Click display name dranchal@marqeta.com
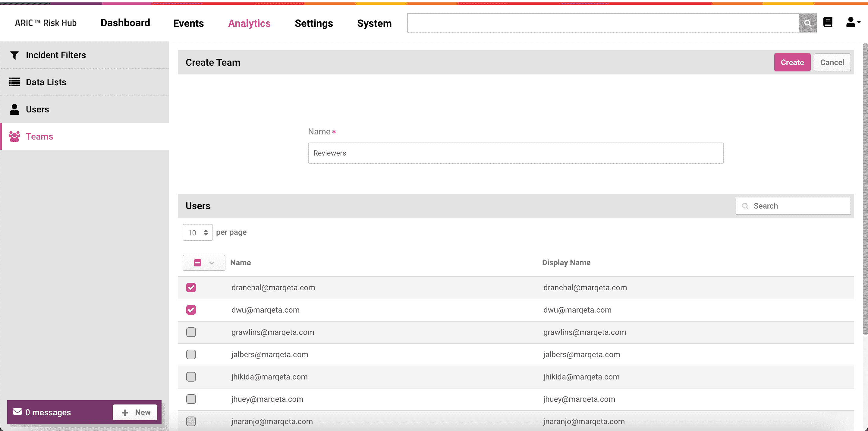Viewport: 868px width, 431px height. pos(585,288)
